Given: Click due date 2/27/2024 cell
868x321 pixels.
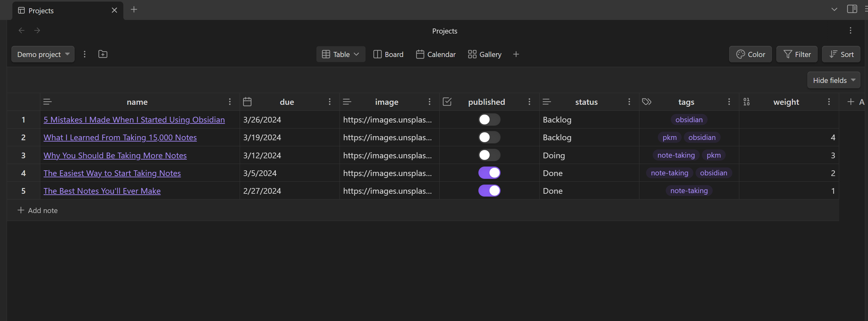Looking at the screenshot, I should pos(289,191).
